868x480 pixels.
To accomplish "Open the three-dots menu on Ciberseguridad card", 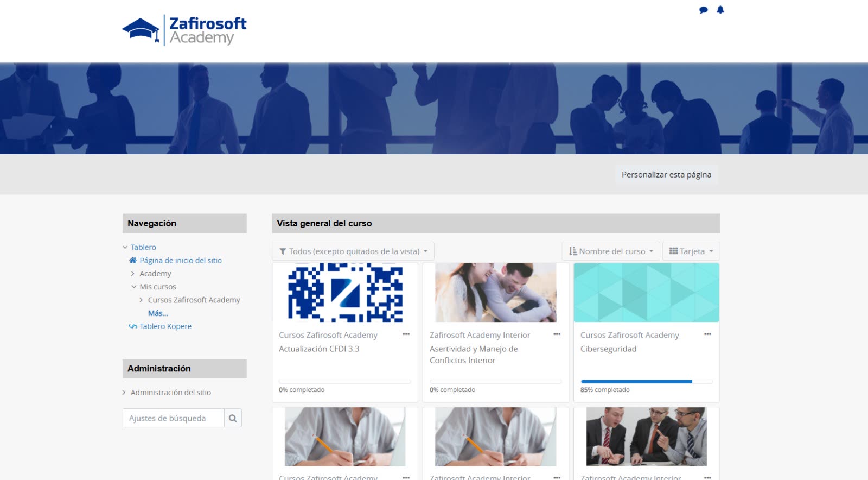I will point(707,334).
